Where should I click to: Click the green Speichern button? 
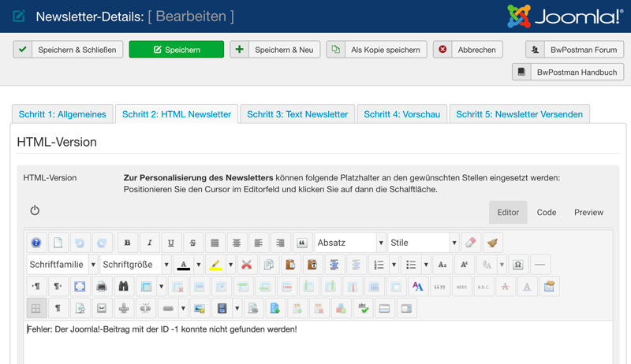tap(176, 50)
